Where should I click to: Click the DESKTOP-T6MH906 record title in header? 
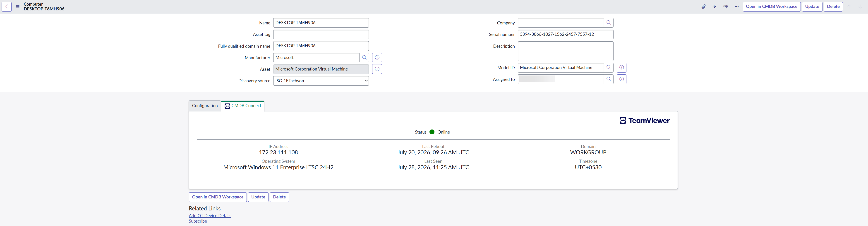(x=44, y=9)
